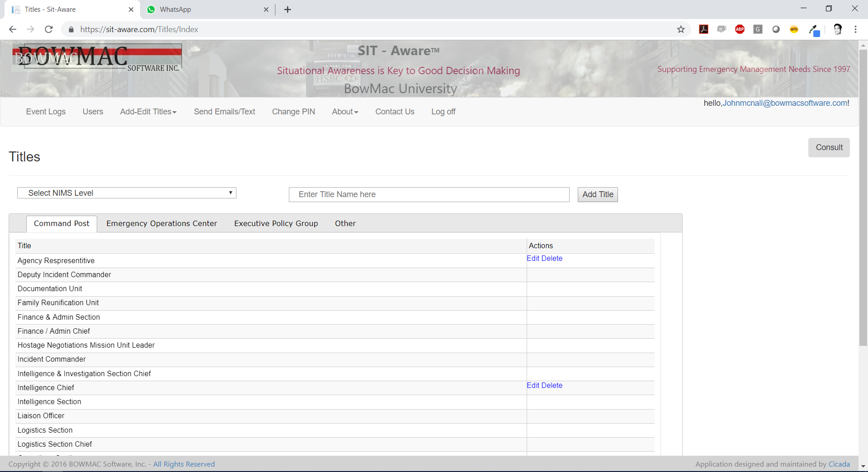Click the Add Title button
This screenshot has height=472, width=868.
tap(598, 194)
